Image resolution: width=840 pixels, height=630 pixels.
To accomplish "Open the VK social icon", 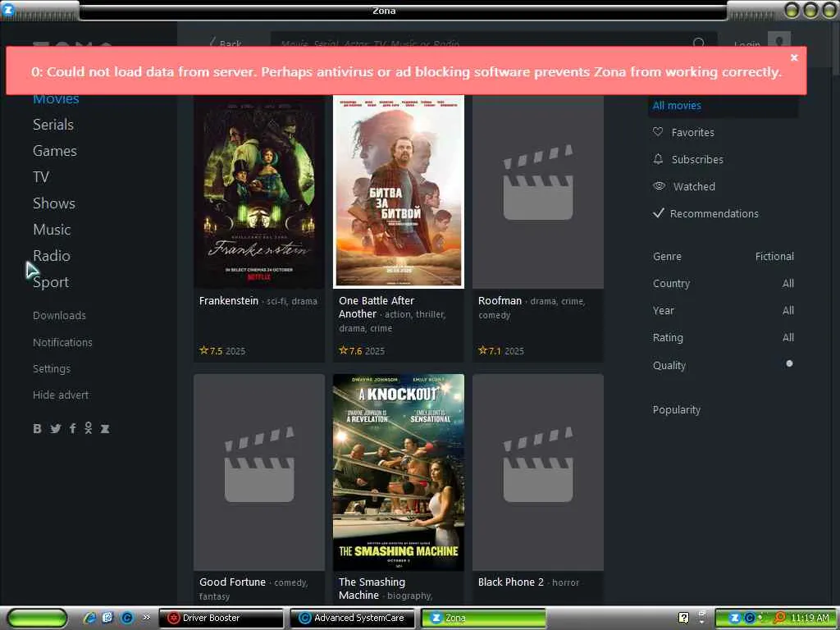I will [37, 428].
